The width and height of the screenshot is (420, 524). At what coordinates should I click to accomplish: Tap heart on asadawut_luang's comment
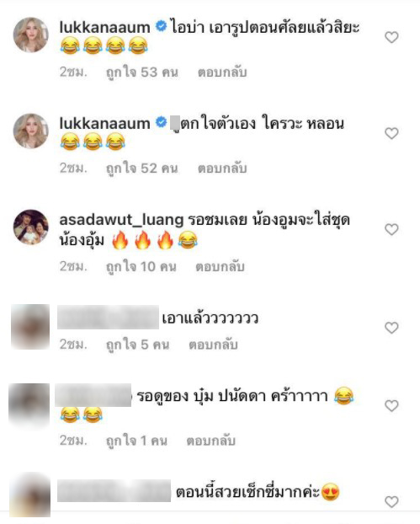(x=391, y=230)
